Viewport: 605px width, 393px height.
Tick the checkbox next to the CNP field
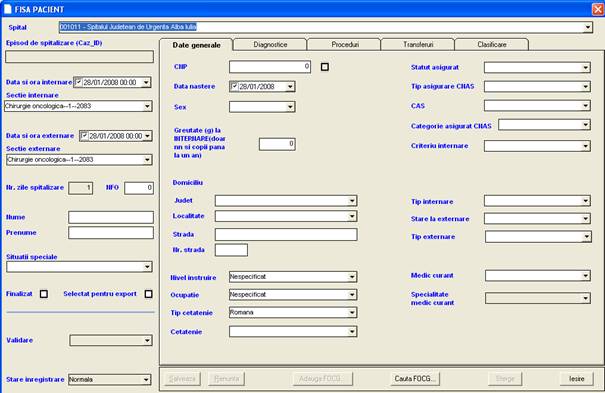[x=325, y=67]
